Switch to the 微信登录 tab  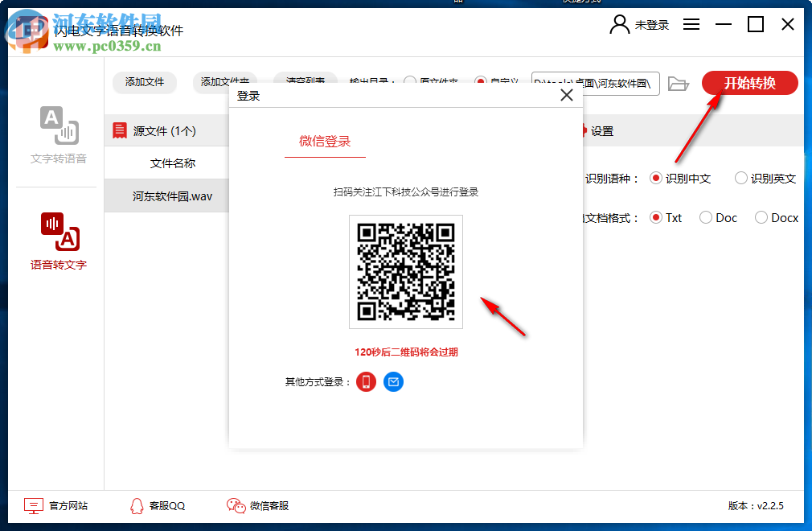(325, 142)
